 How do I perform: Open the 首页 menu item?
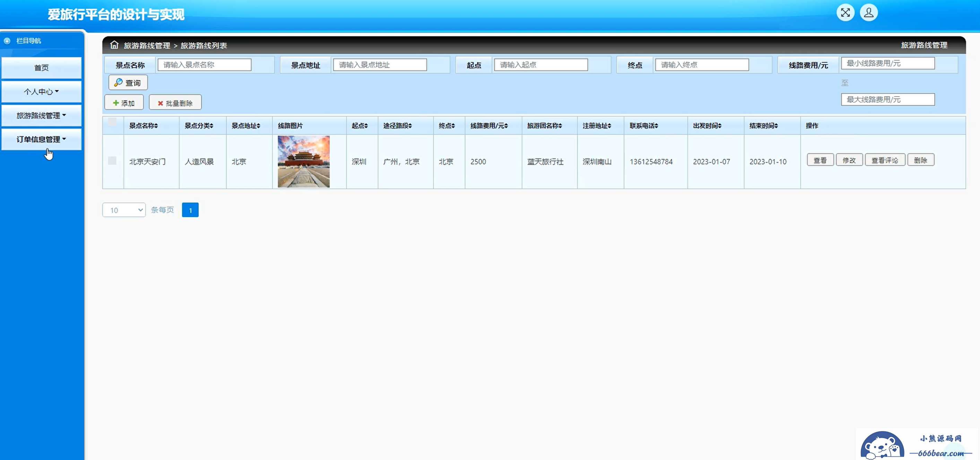click(x=42, y=68)
